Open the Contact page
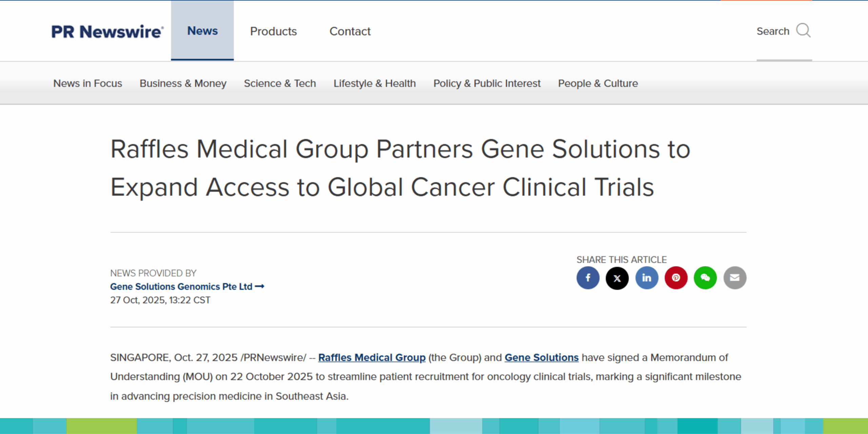Viewport: 868px width, 434px height. click(350, 32)
